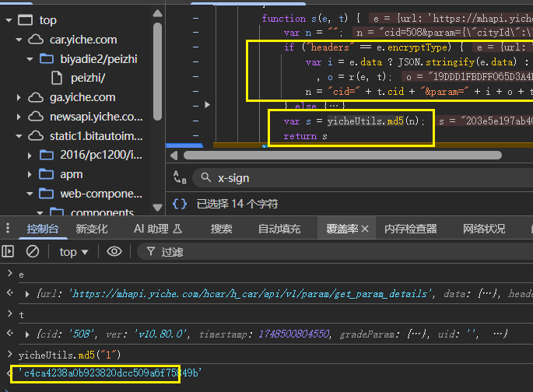
Task: Click the code editor horizontal scrollbar
Action: [x=342, y=156]
